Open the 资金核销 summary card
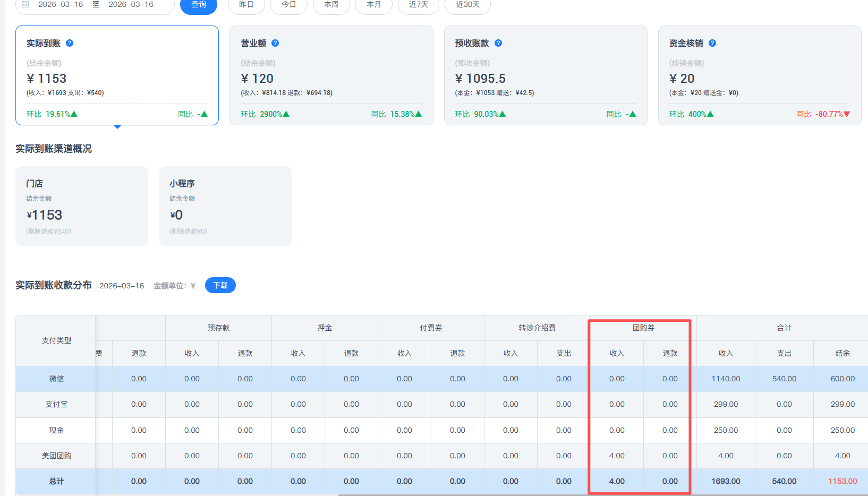This screenshot has height=496, width=868. pyautogui.click(x=759, y=75)
